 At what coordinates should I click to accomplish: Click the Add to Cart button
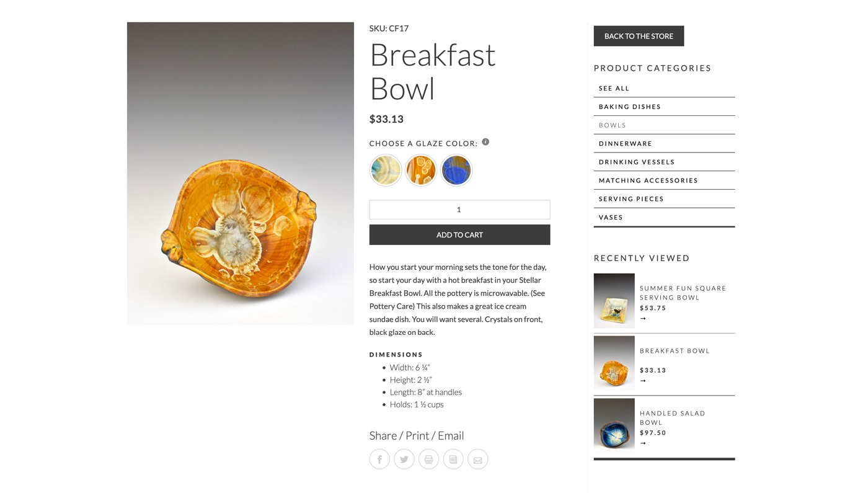pyautogui.click(x=459, y=235)
